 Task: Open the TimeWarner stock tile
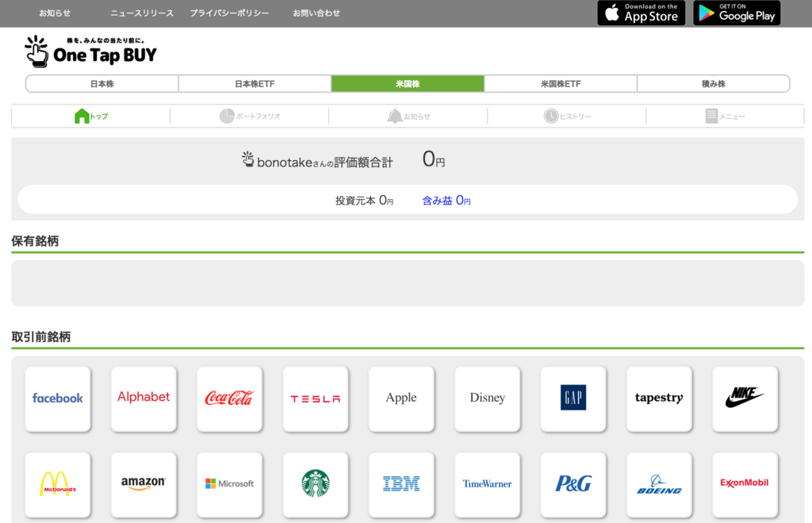[x=488, y=485]
